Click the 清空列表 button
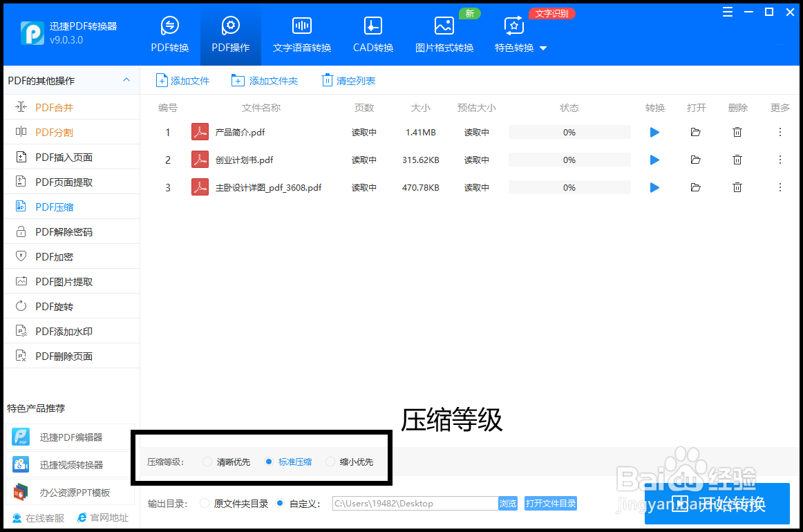The width and height of the screenshot is (803, 532). (x=348, y=80)
